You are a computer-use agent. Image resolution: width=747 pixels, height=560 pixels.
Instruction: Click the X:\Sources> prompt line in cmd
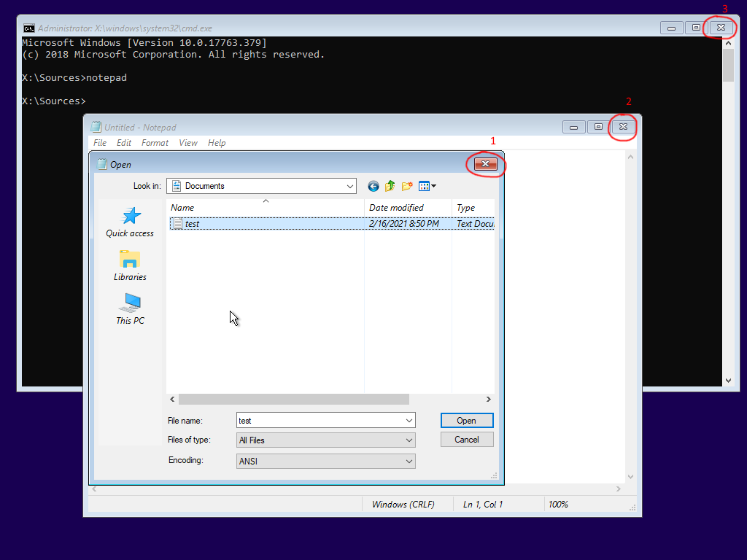coord(54,101)
